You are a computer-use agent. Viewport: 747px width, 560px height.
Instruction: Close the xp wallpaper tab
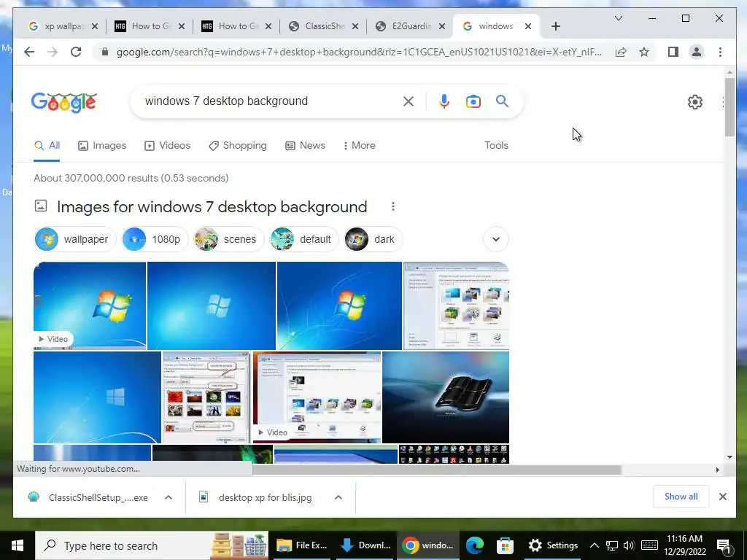coord(95,26)
